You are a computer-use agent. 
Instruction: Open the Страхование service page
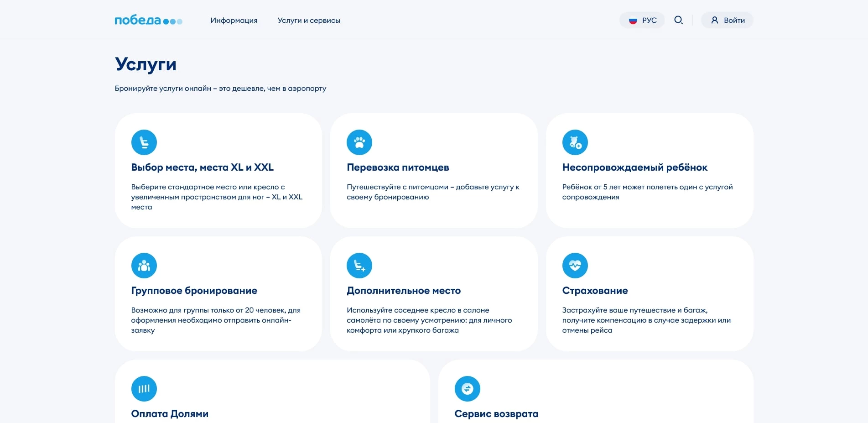[x=595, y=290]
